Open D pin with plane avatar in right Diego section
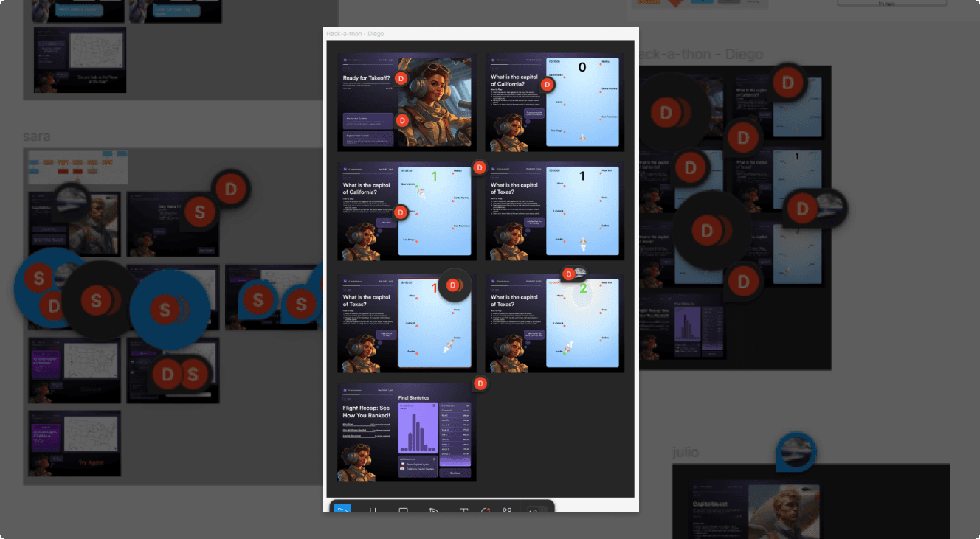 tap(814, 209)
